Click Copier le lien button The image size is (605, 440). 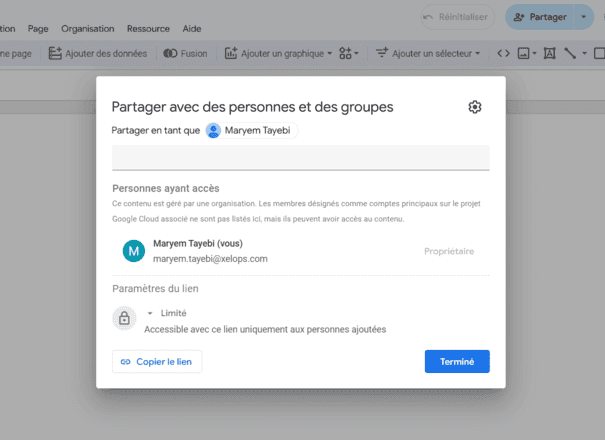[157, 362]
